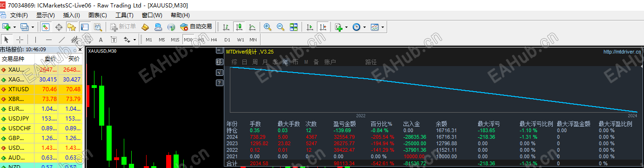The height and width of the screenshot is (168, 644).
Task: Select 账户 tab in MTDriver panel
Action: click(330, 62)
